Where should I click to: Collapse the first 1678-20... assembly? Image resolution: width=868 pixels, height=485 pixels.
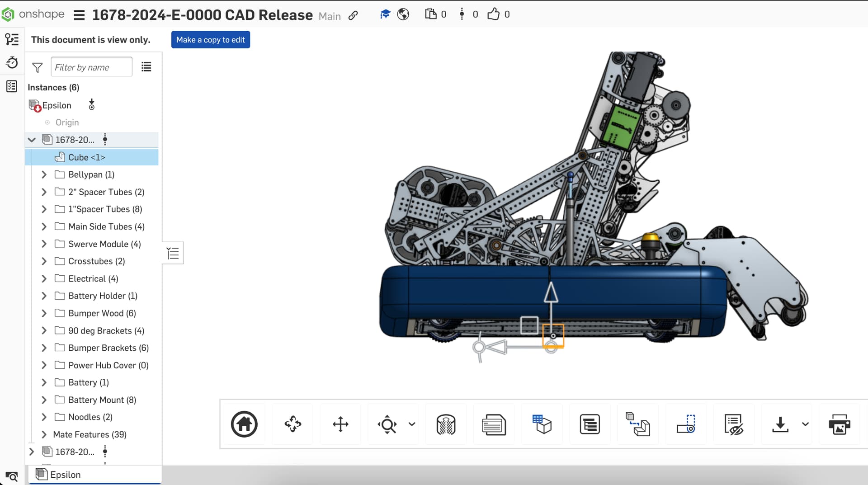(32, 140)
